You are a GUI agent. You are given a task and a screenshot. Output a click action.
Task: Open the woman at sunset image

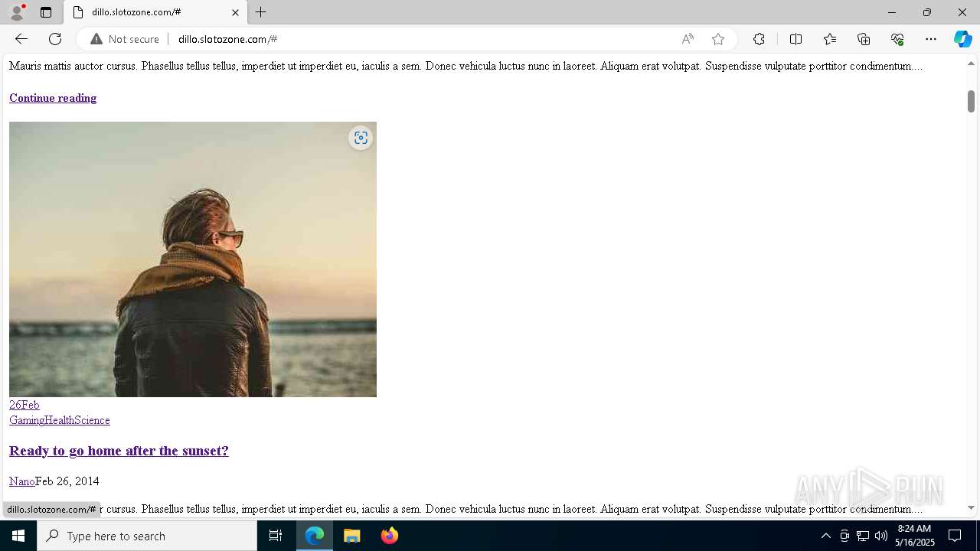pos(193,259)
